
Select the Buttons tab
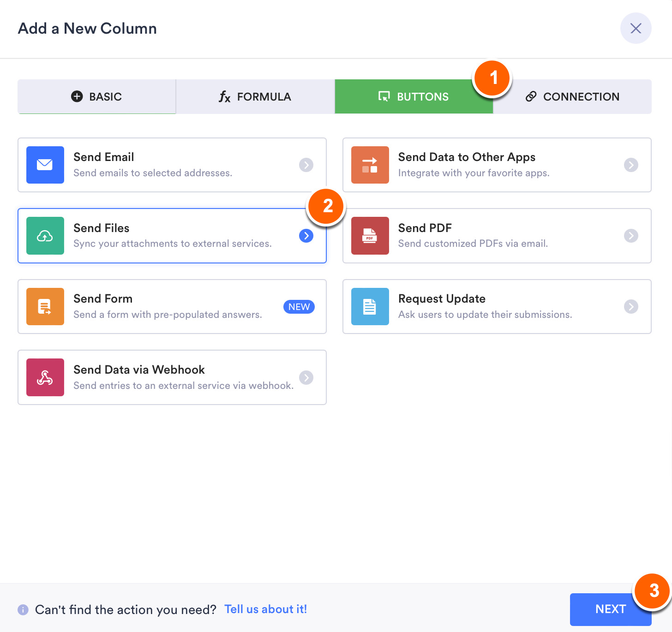(x=414, y=97)
